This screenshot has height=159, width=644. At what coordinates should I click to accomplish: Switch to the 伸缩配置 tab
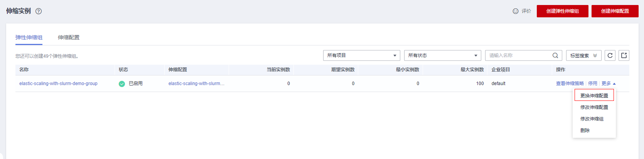pyautogui.click(x=69, y=37)
